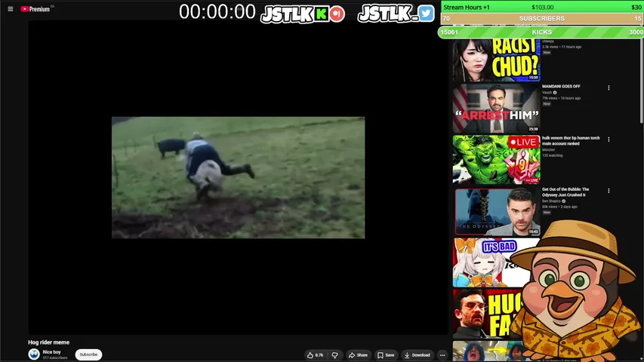Click the hog rider video player
The width and height of the screenshot is (644, 362).
coord(238,177)
